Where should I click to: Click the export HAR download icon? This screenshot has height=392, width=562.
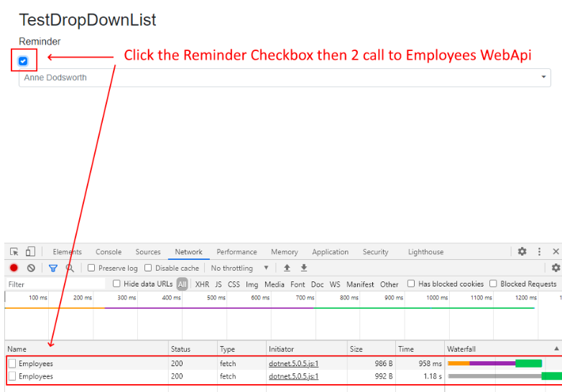click(304, 268)
